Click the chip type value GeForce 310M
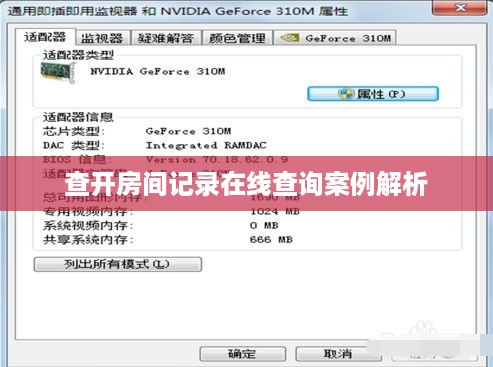493x367 pixels. (x=188, y=131)
